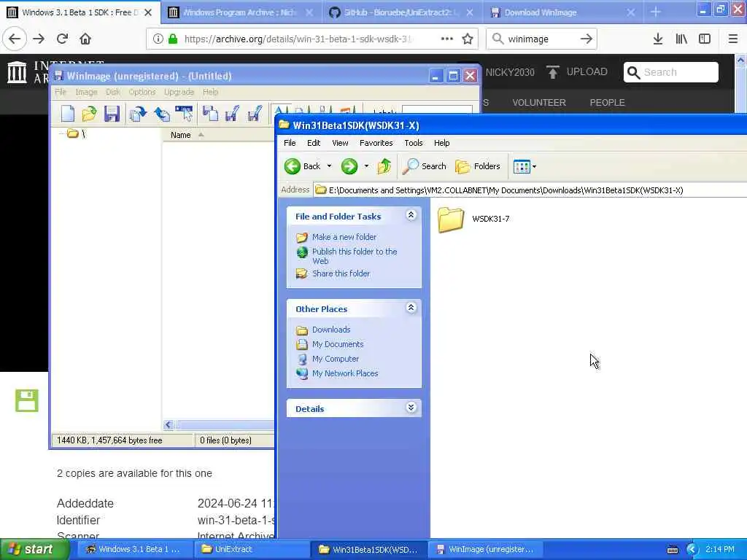This screenshot has height=560, width=747.
Task: Click Make a new folder
Action: (344, 237)
